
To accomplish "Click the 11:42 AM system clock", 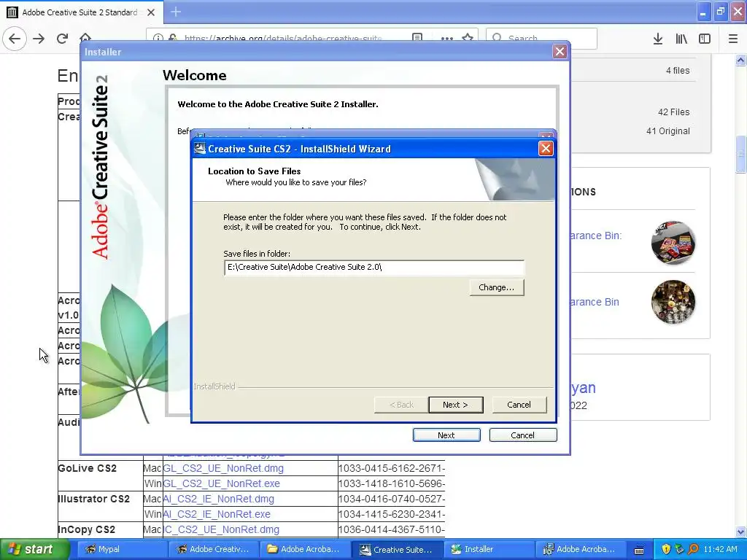I will point(720,549).
